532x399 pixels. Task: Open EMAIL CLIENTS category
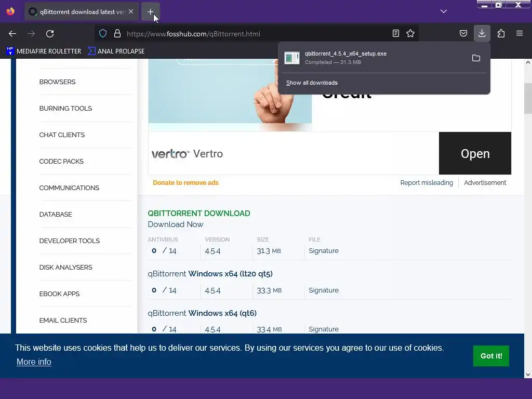pyautogui.click(x=63, y=320)
